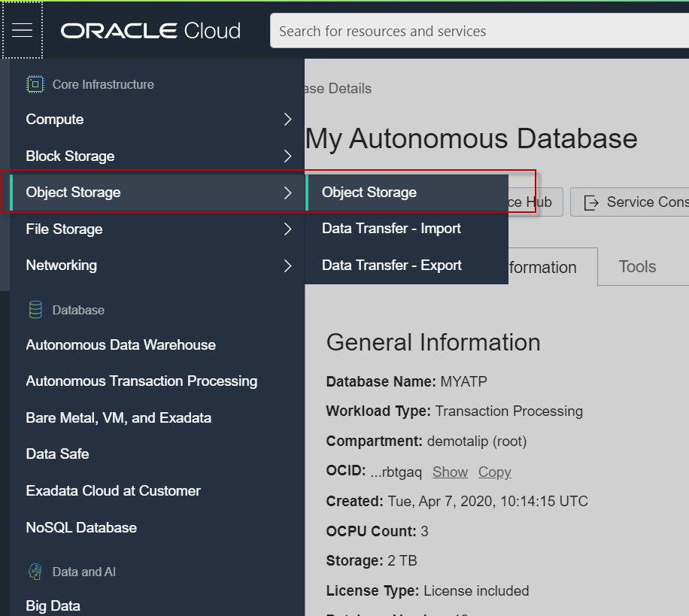689x616 pixels.
Task: Show the full database OCID
Action: point(450,471)
